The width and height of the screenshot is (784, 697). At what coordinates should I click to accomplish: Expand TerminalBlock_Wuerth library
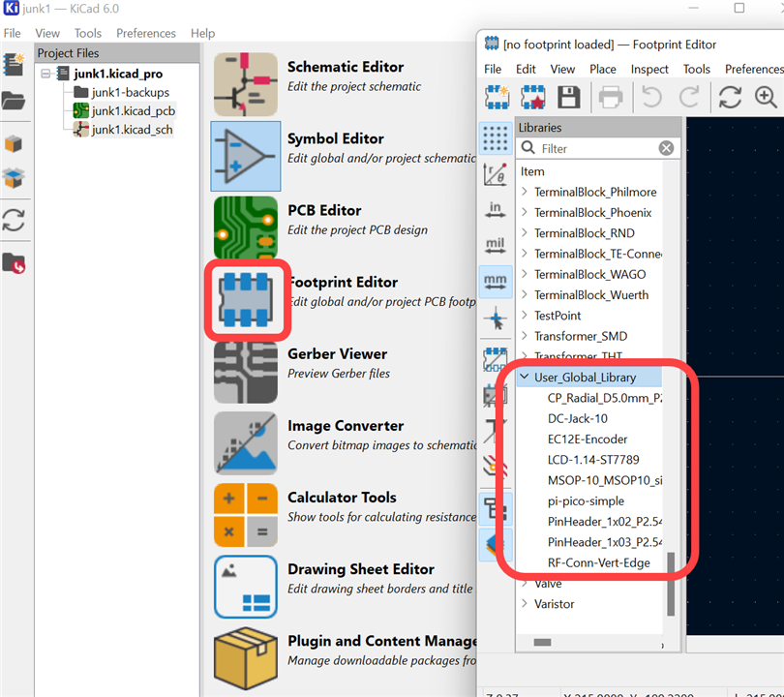tap(524, 294)
